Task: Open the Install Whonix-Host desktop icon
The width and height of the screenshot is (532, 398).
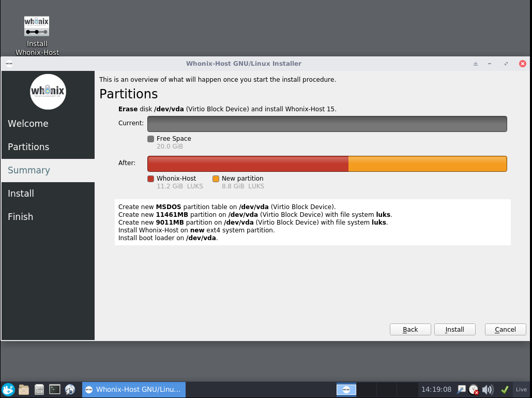Action: coord(37,27)
